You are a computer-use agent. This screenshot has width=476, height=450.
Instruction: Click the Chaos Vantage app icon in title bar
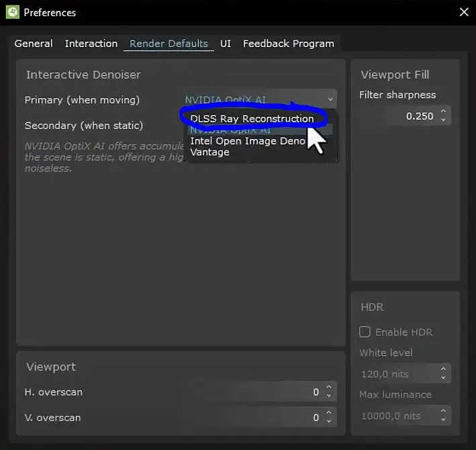13,12
